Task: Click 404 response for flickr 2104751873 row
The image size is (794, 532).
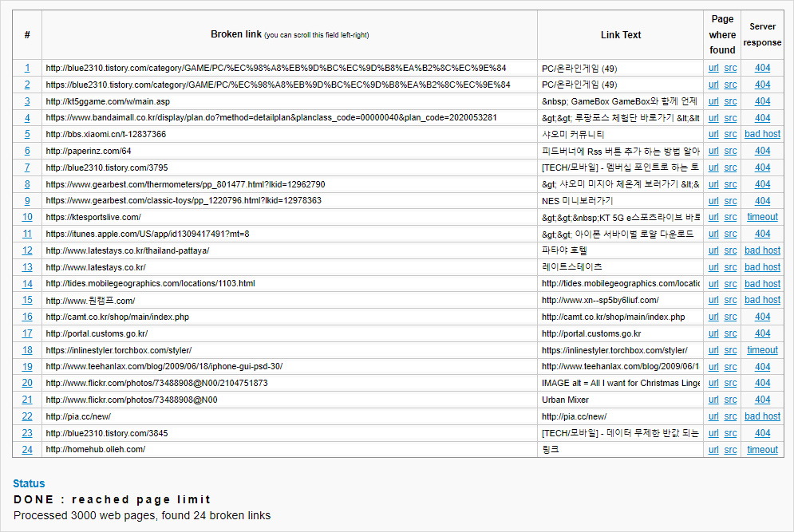Action: pyautogui.click(x=762, y=383)
